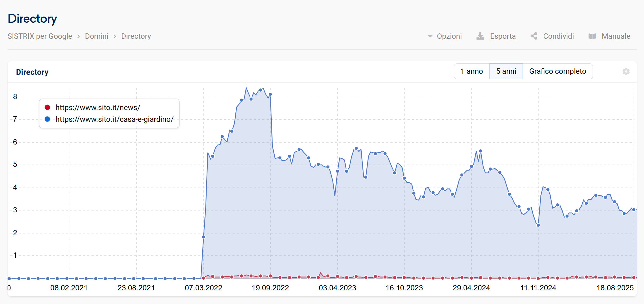
Task: Click the Opzioni dropdown arrow icon
Action: pyautogui.click(x=430, y=36)
